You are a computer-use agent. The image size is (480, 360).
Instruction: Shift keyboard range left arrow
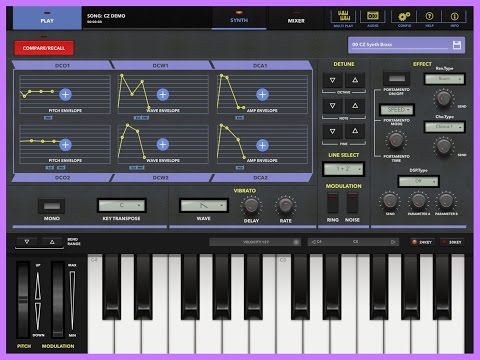point(313,242)
